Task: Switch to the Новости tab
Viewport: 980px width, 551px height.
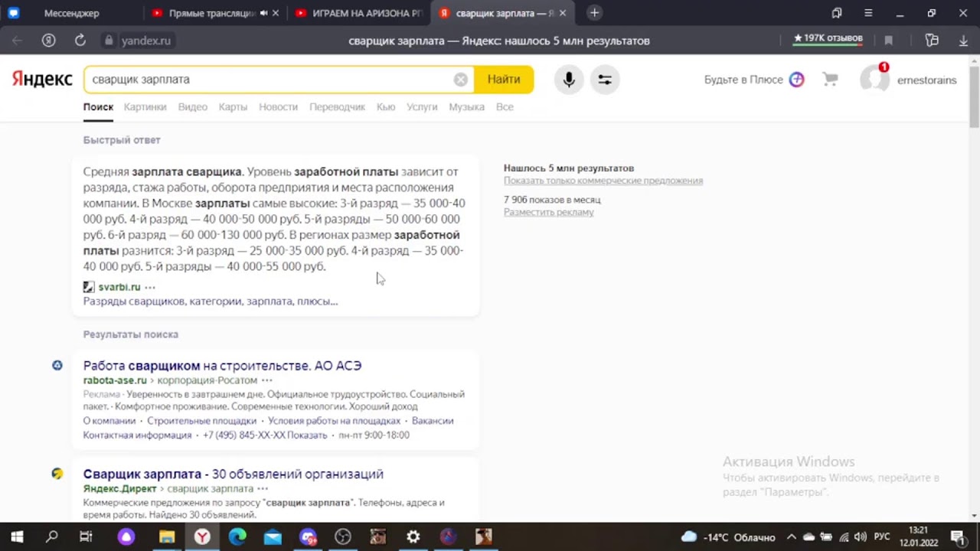Action: tap(278, 107)
